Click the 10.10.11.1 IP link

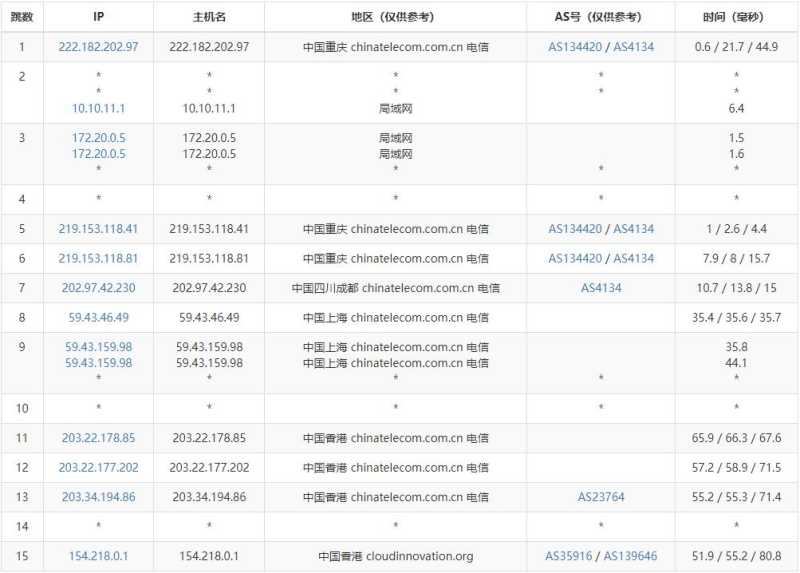click(x=98, y=108)
